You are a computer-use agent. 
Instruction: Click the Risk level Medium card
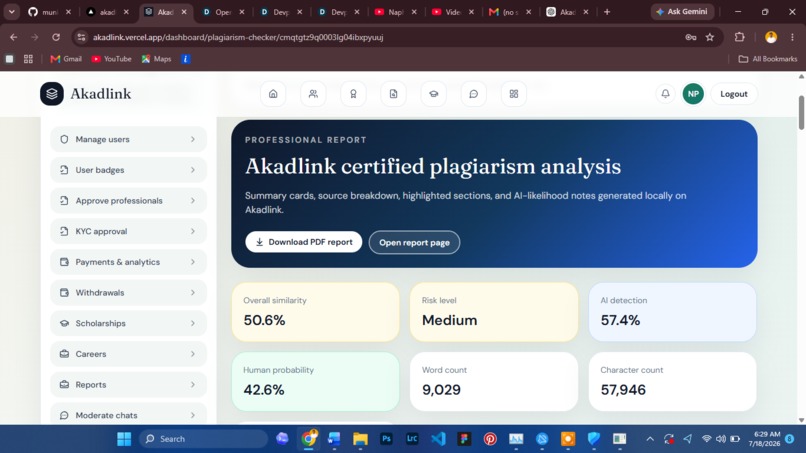[494, 312]
